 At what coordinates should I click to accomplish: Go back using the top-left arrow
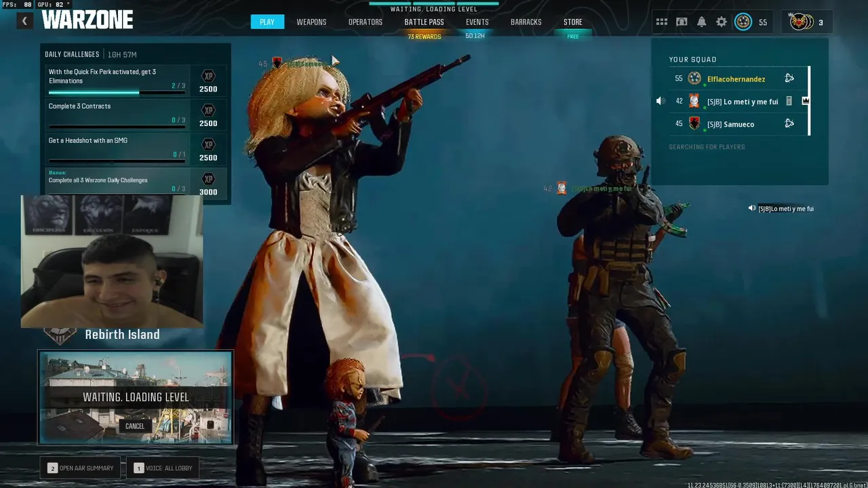coord(24,21)
